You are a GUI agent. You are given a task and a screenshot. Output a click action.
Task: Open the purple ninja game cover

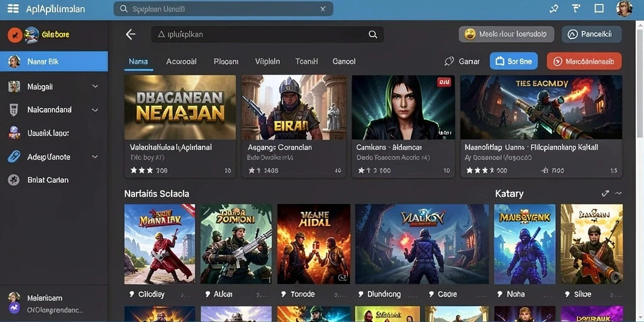click(525, 244)
